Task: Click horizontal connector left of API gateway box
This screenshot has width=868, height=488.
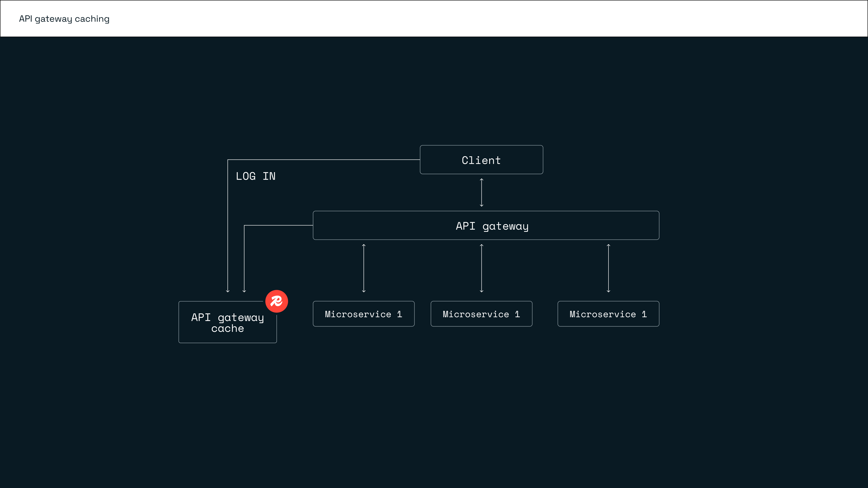Action: pos(278,225)
